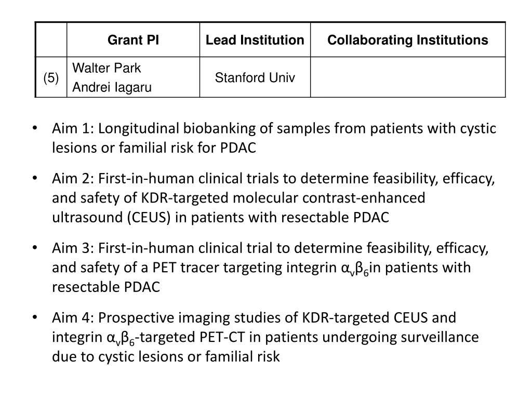Click the Stanford Univ cell
Image resolution: width=532 pixels, height=399 pixels.
pos(255,77)
